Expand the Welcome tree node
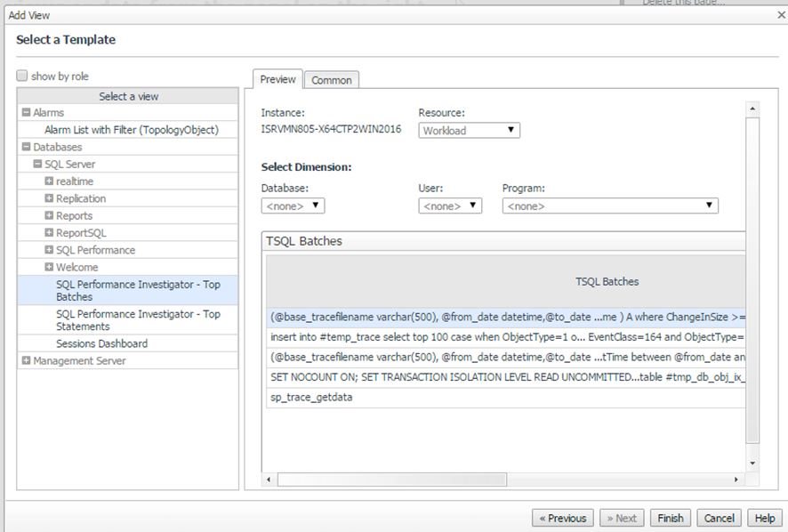The height and width of the screenshot is (532, 788). [x=49, y=267]
